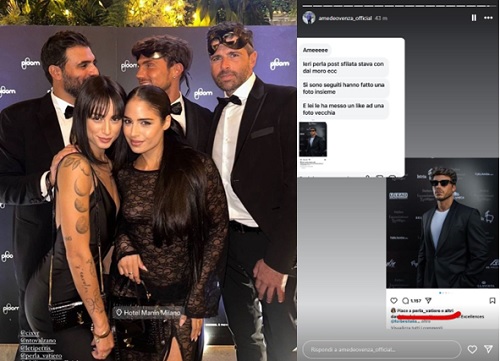Screen dimensions: 500x361
Task: Open the @ntovalzano mention tag
Action: coord(38,340)
